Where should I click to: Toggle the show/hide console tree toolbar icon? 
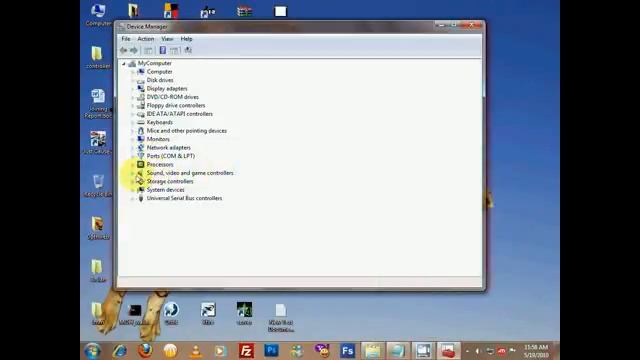tap(148, 50)
